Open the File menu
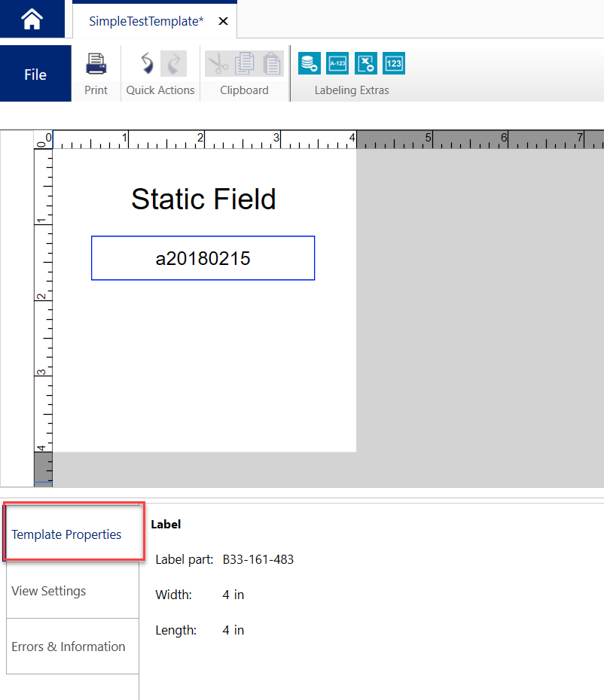This screenshot has height=700, width=604. click(35, 75)
